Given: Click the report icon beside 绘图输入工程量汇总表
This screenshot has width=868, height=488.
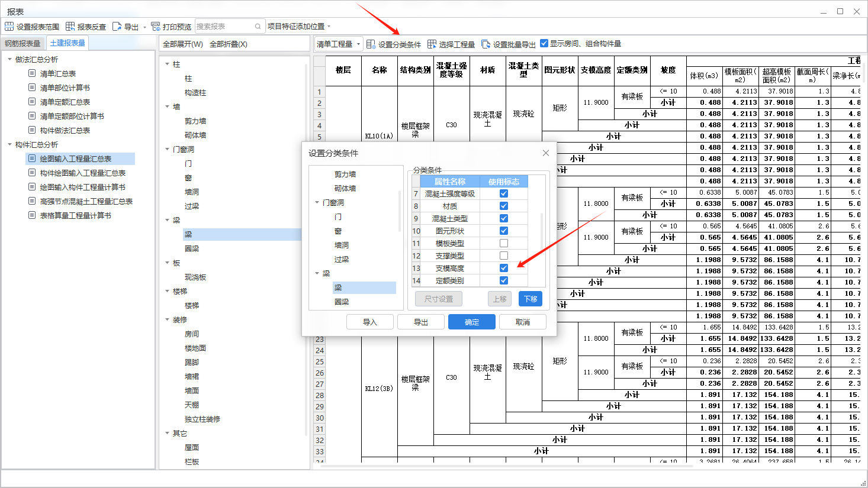Looking at the screenshot, I should coord(32,159).
